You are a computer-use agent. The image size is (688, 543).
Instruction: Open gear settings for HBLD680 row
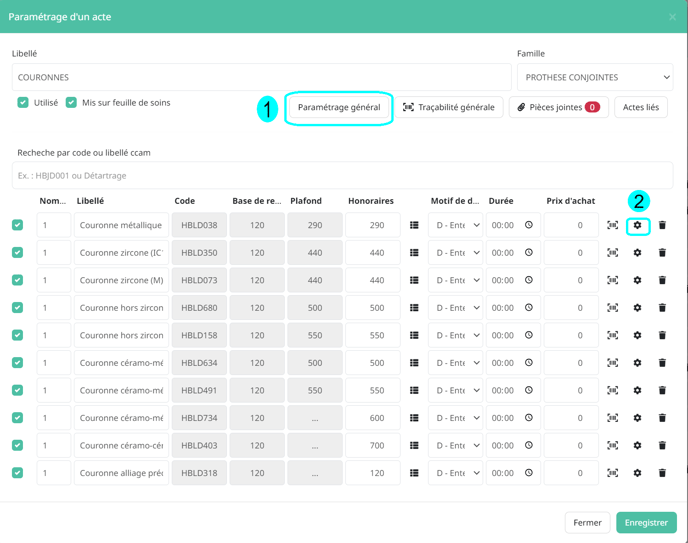637,308
